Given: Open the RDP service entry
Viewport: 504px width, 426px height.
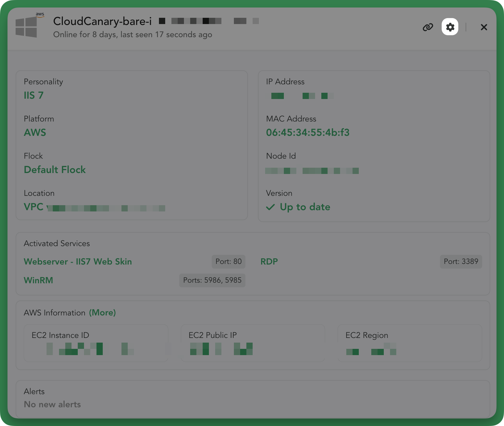Looking at the screenshot, I should [269, 262].
